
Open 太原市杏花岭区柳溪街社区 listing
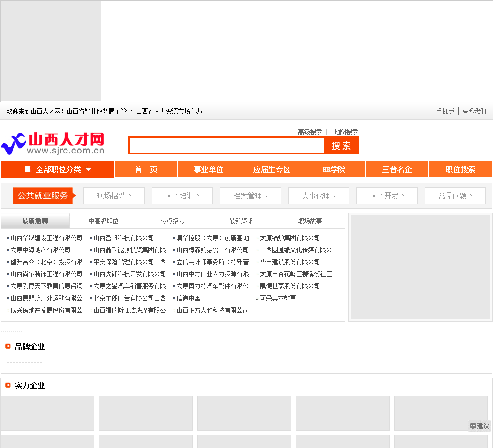[x=296, y=274]
